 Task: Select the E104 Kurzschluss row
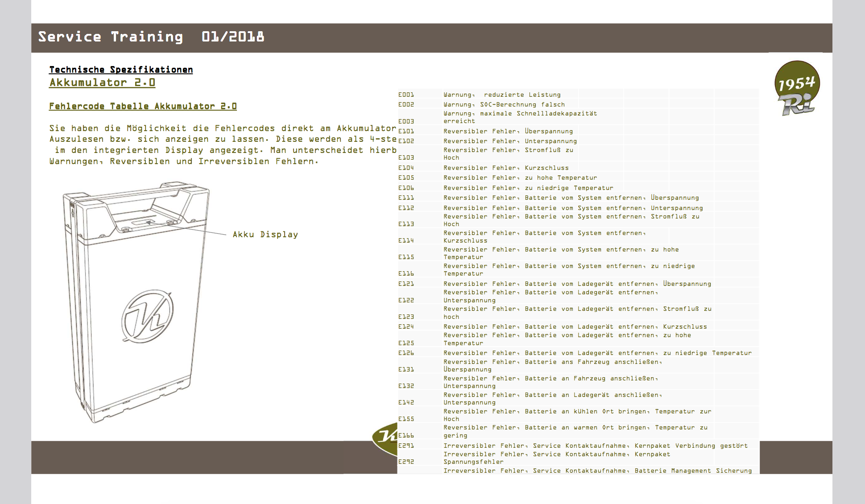point(506,168)
